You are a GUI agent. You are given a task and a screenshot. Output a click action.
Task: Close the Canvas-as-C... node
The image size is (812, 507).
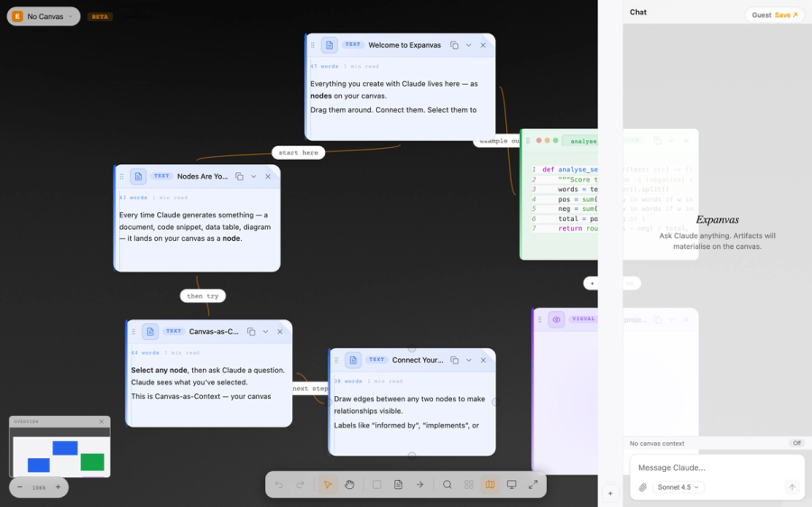[281, 332]
